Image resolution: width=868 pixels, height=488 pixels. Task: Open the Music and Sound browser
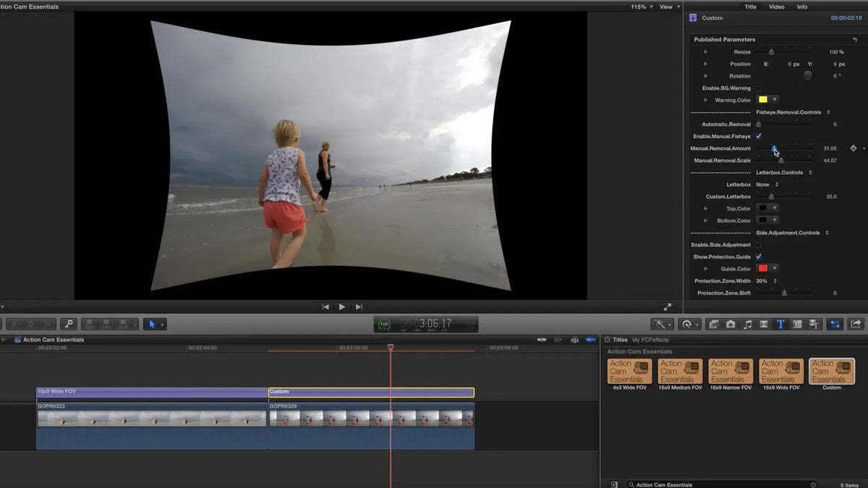pyautogui.click(x=747, y=325)
